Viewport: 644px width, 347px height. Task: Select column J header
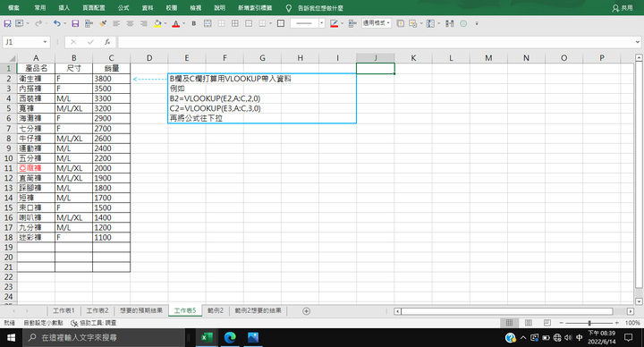click(x=376, y=58)
